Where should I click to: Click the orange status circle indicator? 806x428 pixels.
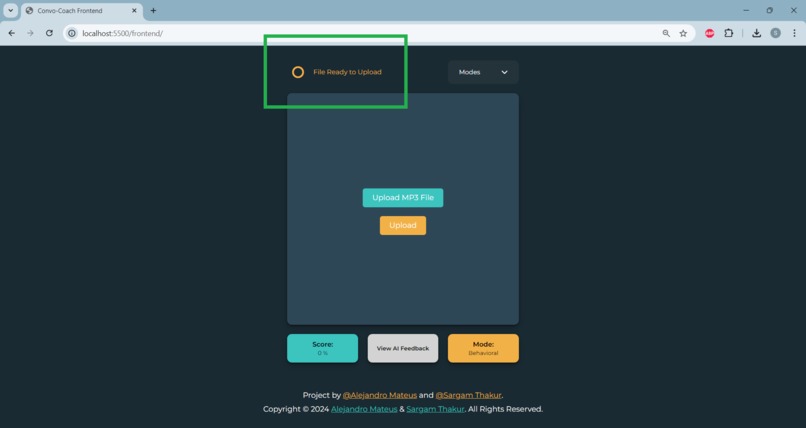(x=298, y=72)
